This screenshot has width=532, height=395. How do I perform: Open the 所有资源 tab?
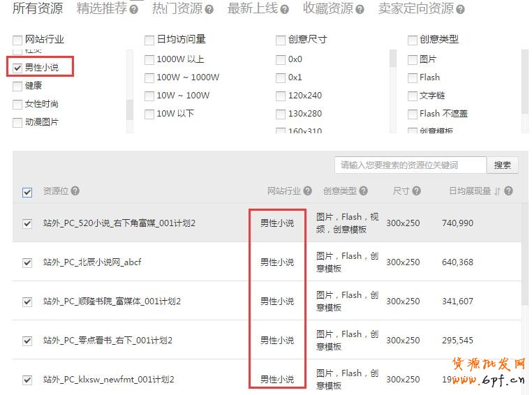click(x=38, y=9)
